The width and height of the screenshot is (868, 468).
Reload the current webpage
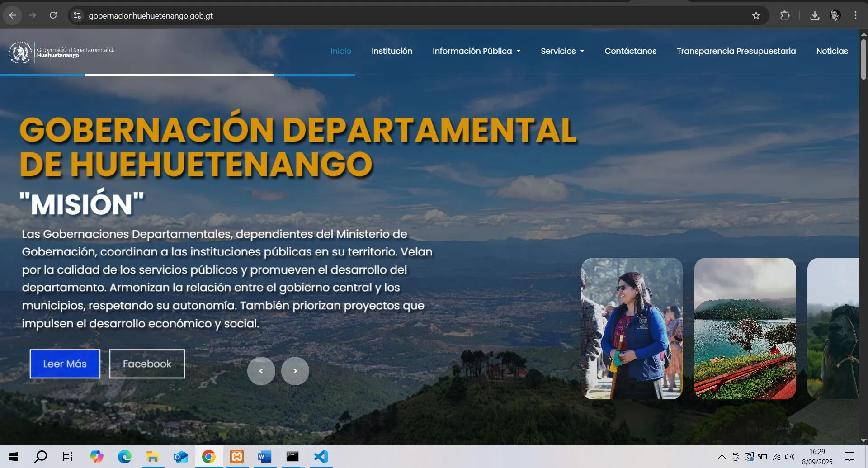[x=53, y=15]
